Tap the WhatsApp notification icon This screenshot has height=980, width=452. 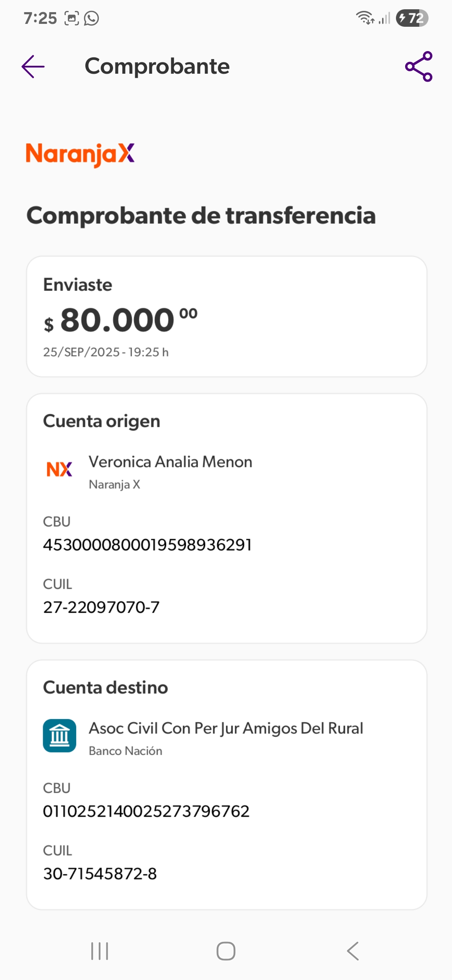92,18
